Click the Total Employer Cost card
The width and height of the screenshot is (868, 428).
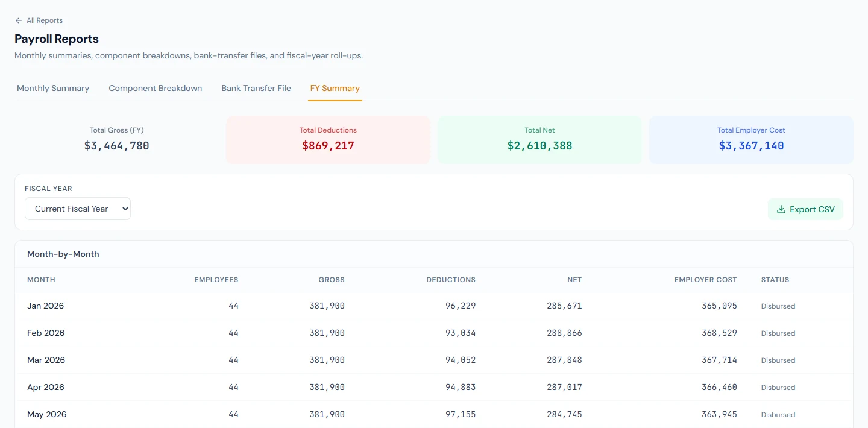(x=751, y=140)
